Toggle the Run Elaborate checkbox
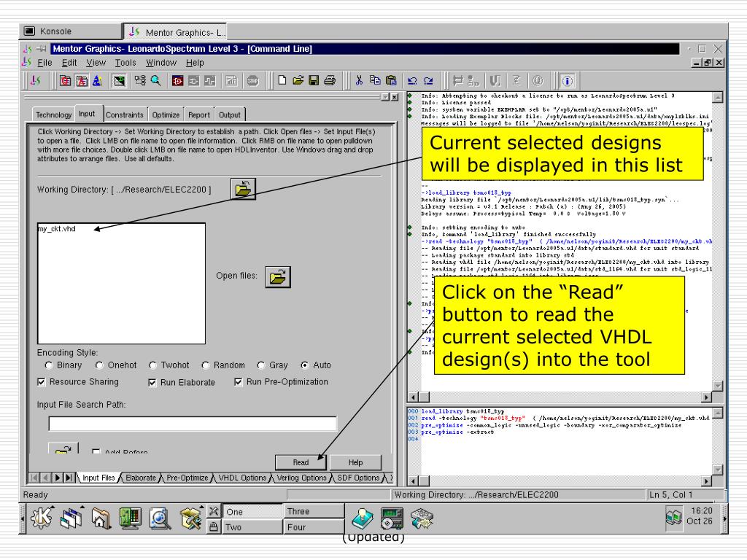This screenshot has height=560, width=747. click(x=152, y=382)
